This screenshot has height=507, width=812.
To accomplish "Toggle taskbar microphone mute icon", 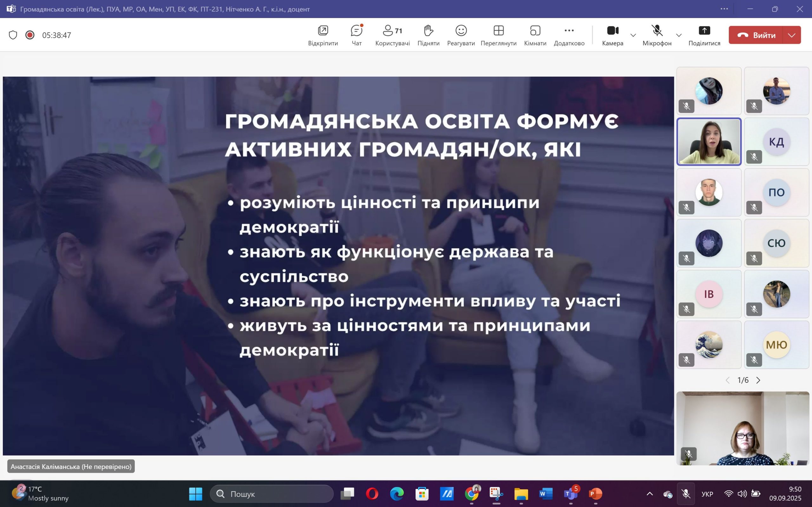I will click(685, 494).
